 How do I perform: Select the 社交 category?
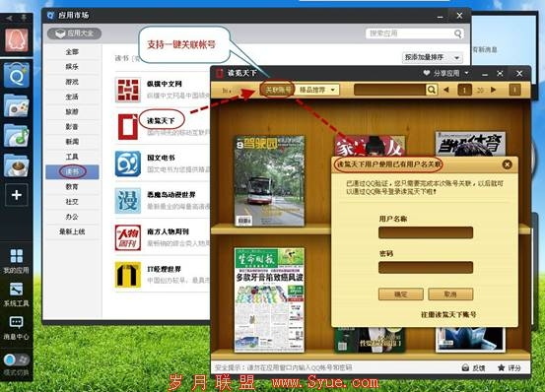[72, 201]
